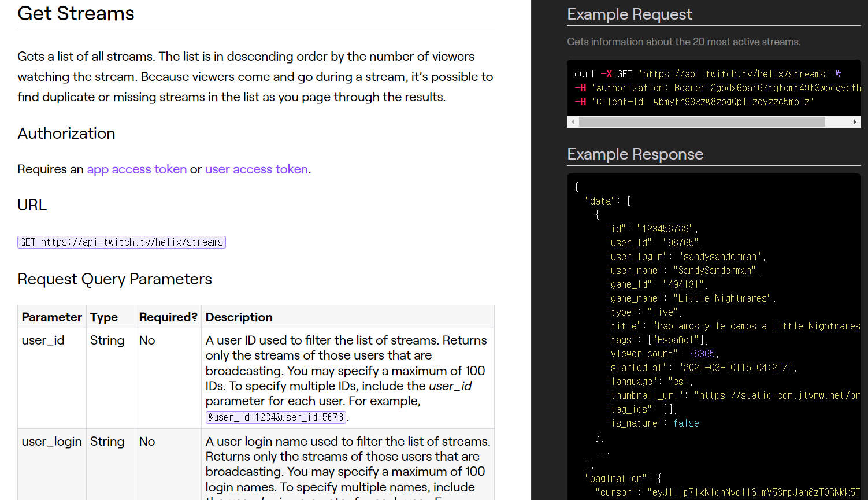The width and height of the screenshot is (868, 500).
Task: Click the Get Streams heading
Action: 76,13
